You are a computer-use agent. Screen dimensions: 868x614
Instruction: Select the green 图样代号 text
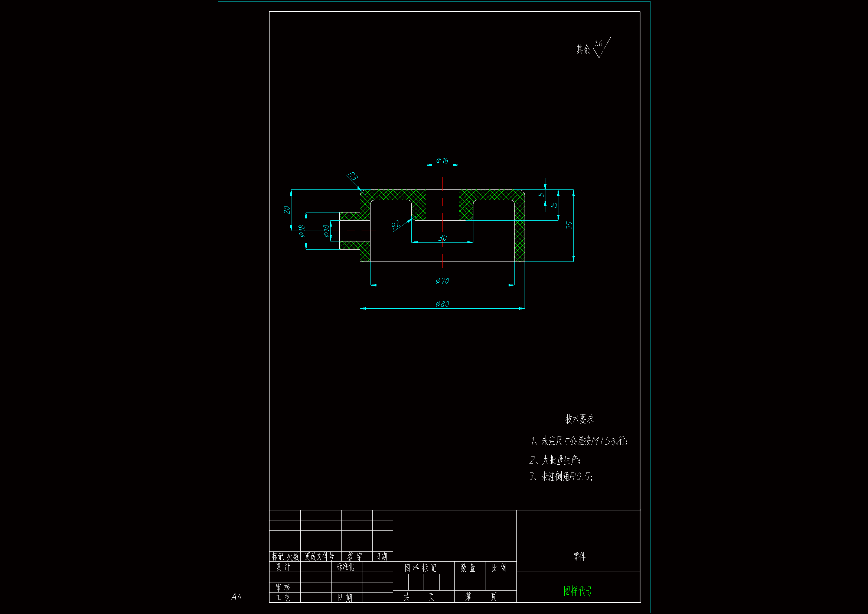(578, 591)
